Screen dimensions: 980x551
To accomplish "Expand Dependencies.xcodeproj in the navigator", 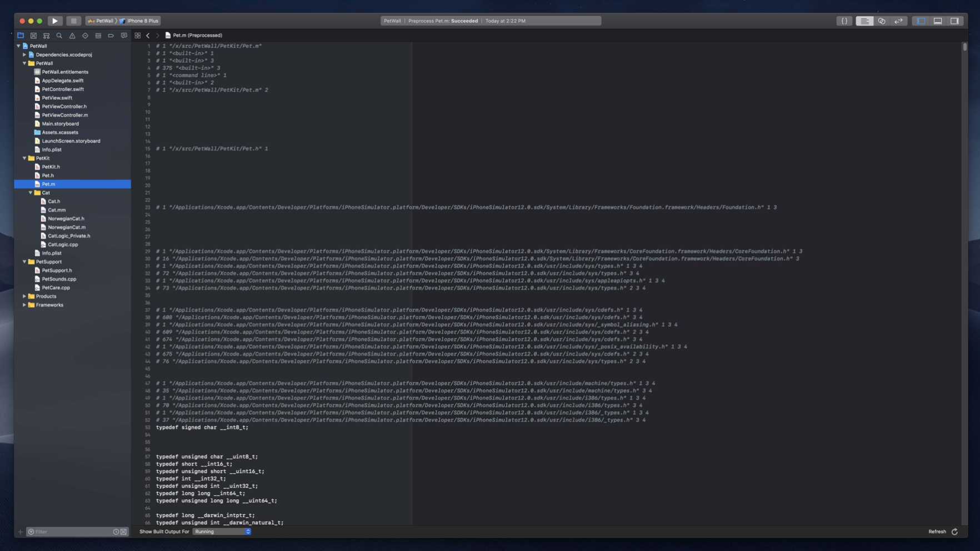I will tap(24, 54).
